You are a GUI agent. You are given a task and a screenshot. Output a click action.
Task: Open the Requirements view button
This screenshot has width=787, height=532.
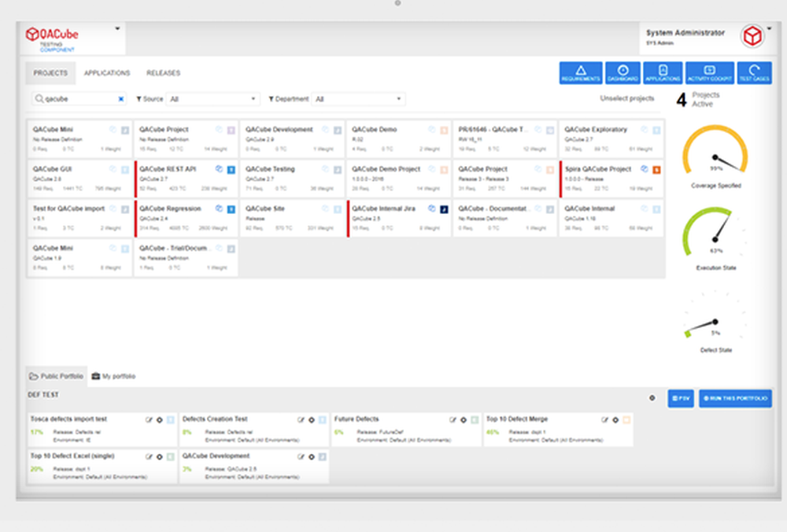(x=581, y=72)
